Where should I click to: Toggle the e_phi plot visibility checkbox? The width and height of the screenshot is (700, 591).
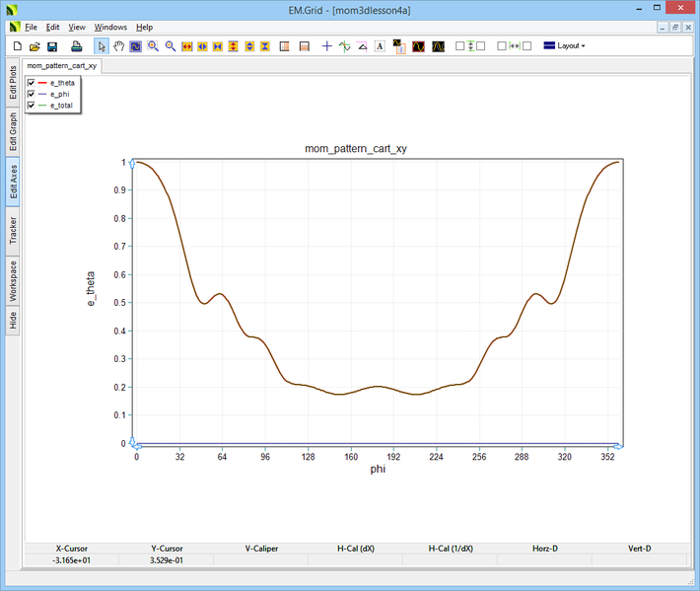pos(32,94)
